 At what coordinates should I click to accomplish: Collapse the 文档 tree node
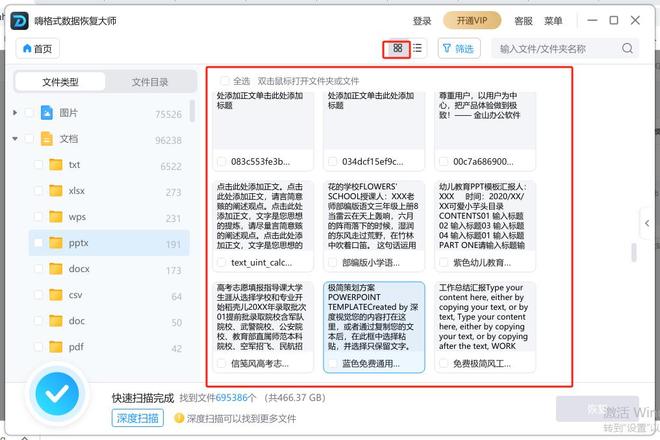point(15,139)
